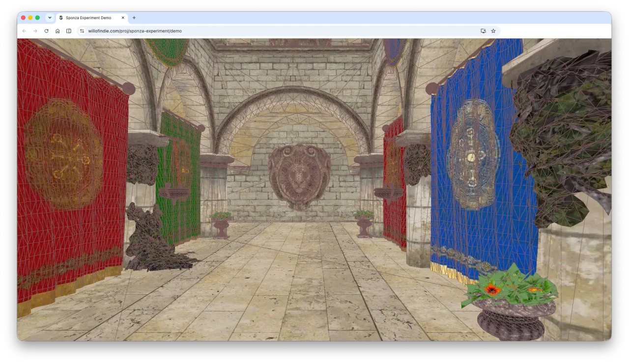This screenshot has width=629, height=364.
Task: Click the lion head relief on wall
Action: click(299, 176)
